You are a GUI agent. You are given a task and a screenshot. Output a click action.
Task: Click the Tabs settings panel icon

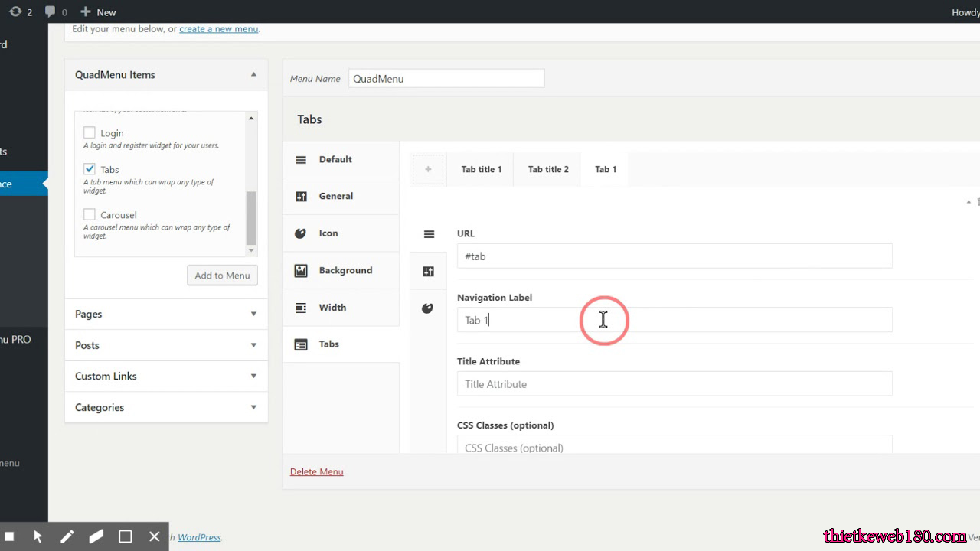(300, 344)
